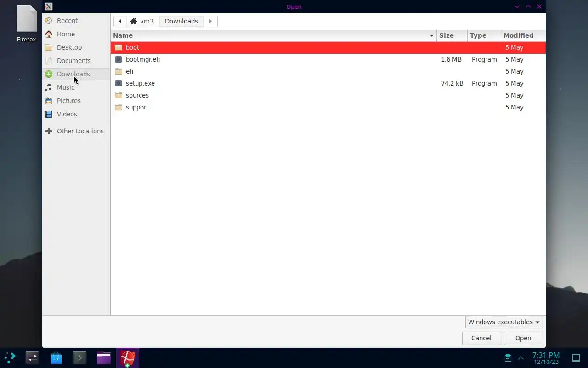Image resolution: width=588 pixels, height=368 pixels.
Task: Go to vm3 home in path bar
Action: click(142, 21)
